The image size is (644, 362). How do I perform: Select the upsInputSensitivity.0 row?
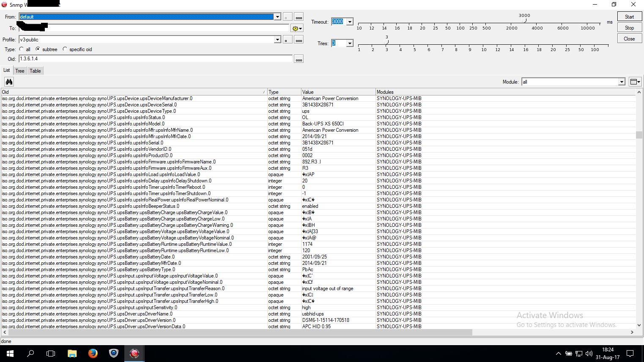(318, 308)
